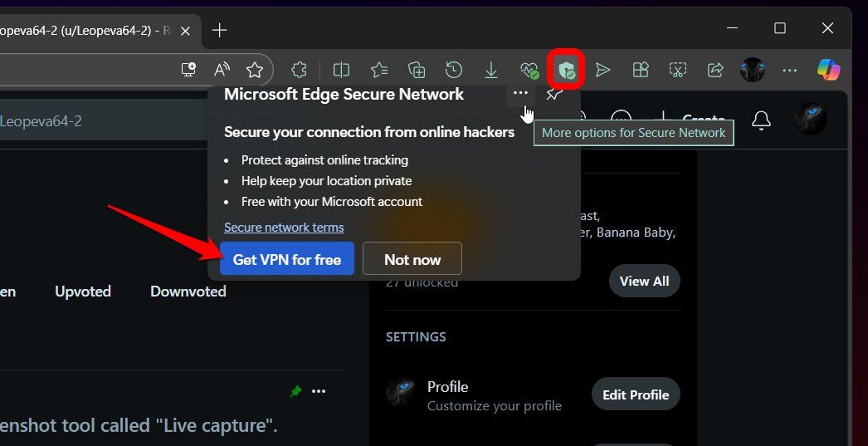
Task: Click the Screenshot scissors icon
Action: [x=678, y=70]
